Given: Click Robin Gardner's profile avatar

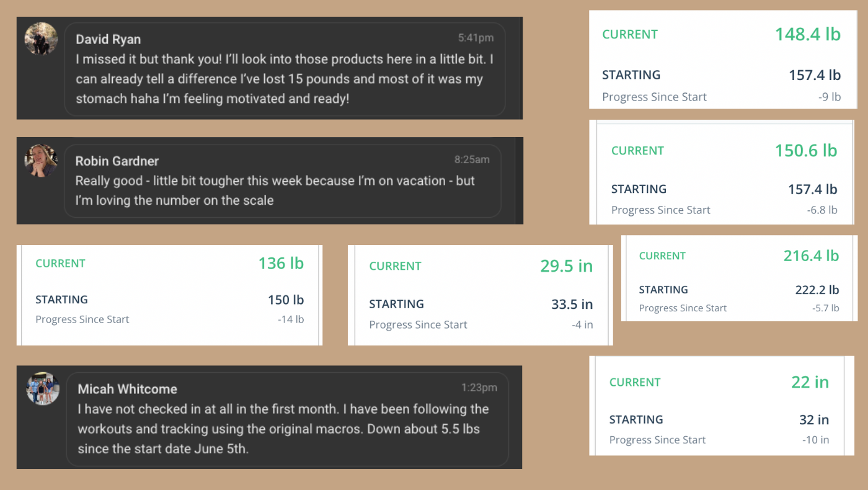Looking at the screenshot, I should [x=41, y=161].
